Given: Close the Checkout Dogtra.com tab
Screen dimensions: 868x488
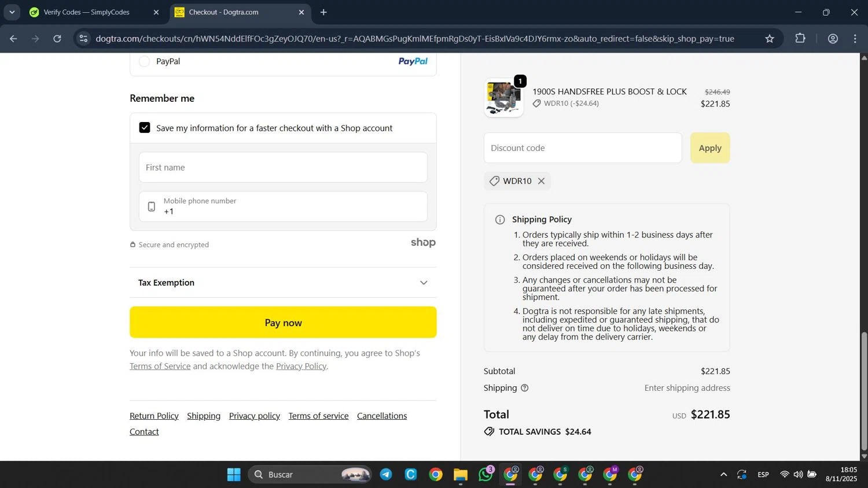Looking at the screenshot, I should [x=301, y=12].
